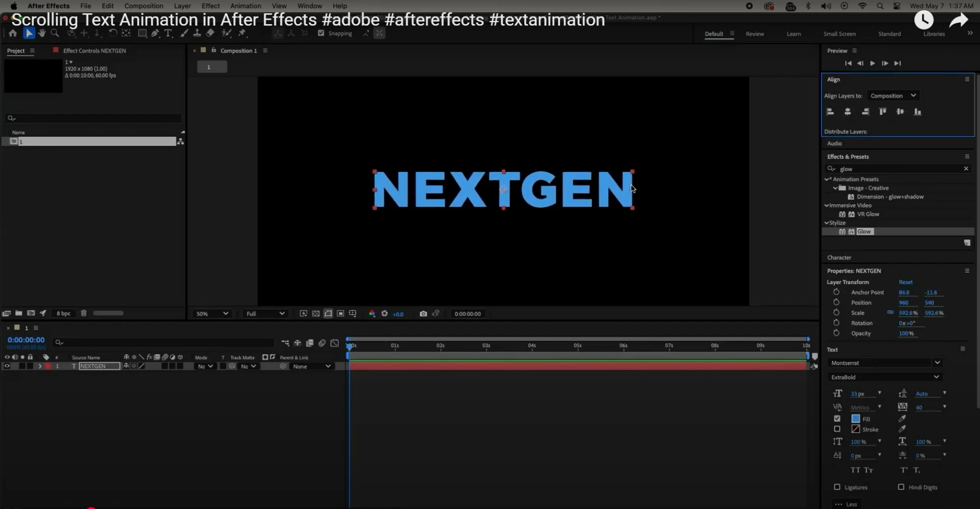980x509 pixels.
Task: Switch to the Effect Controls NEXTGEN tab
Action: [94, 50]
